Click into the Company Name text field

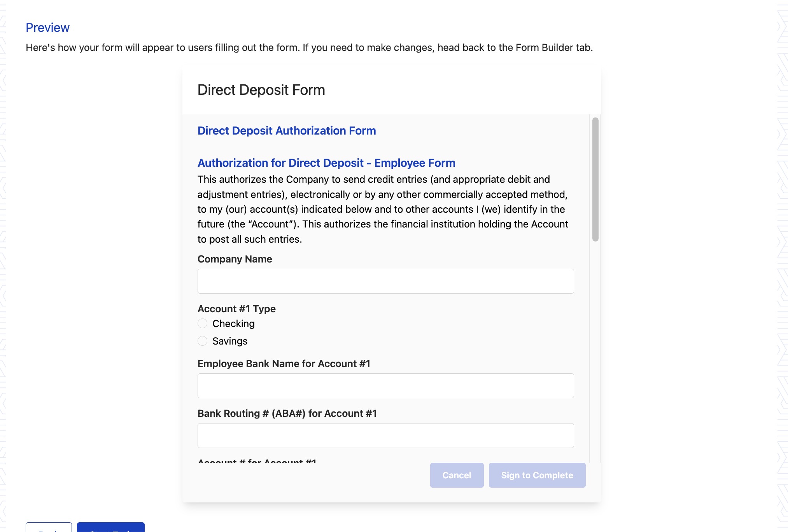(x=385, y=281)
